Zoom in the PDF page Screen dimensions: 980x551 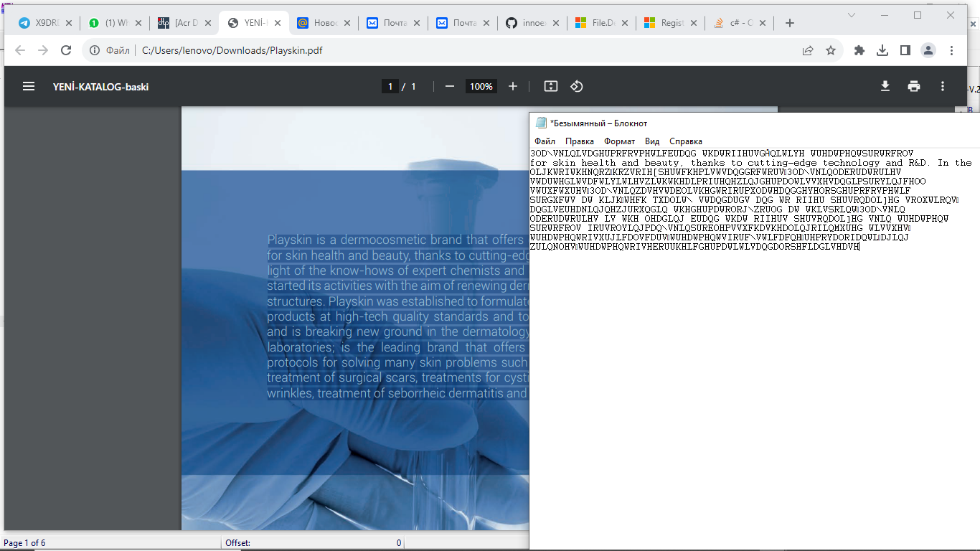[x=513, y=86]
